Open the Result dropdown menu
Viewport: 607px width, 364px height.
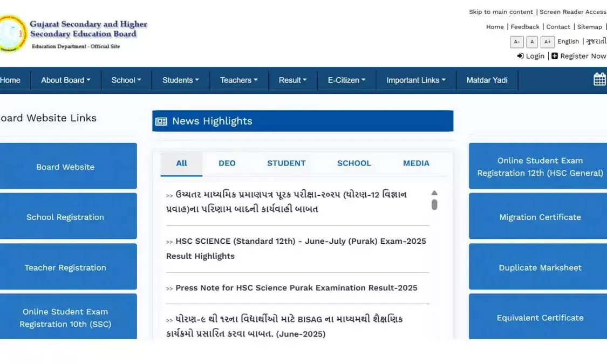pyautogui.click(x=292, y=79)
